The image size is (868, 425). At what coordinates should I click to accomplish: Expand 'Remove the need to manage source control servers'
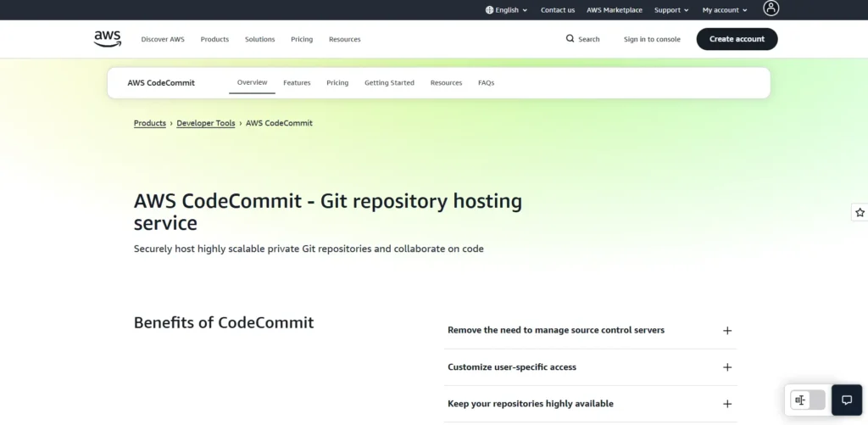590,330
